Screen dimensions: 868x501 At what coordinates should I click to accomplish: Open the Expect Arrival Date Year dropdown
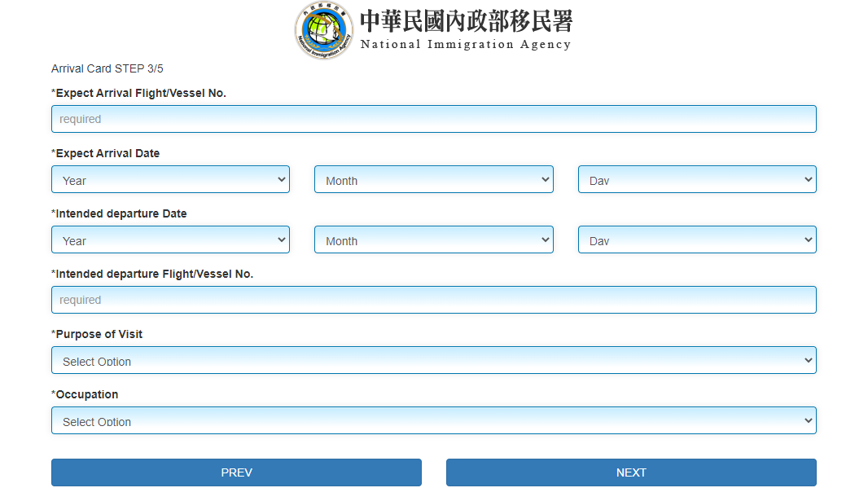(x=170, y=180)
